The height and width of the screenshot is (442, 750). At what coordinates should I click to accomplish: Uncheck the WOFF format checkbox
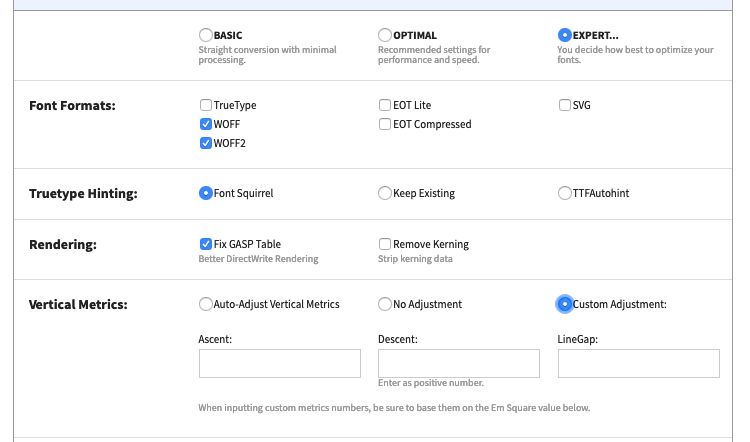(x=206, y=124)
